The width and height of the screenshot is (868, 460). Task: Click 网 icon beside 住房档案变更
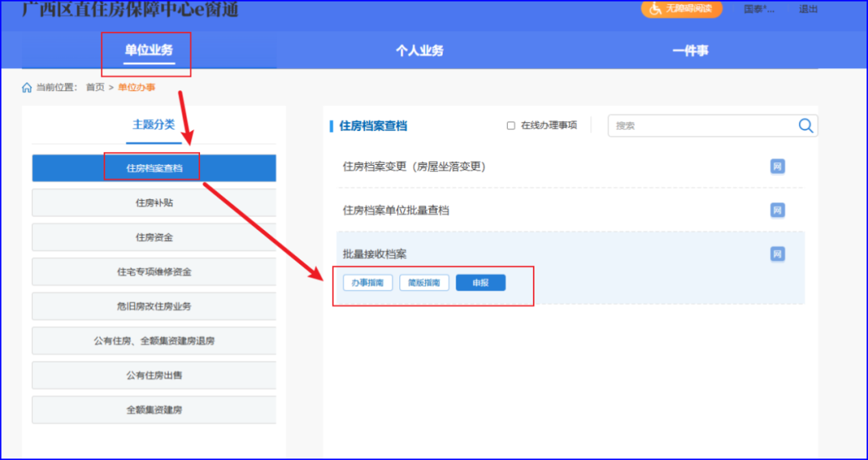click(x=777, y=166)
